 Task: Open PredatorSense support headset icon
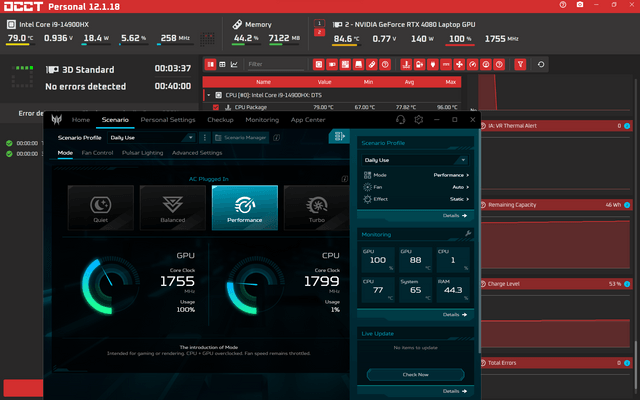[x=400, y=120]
